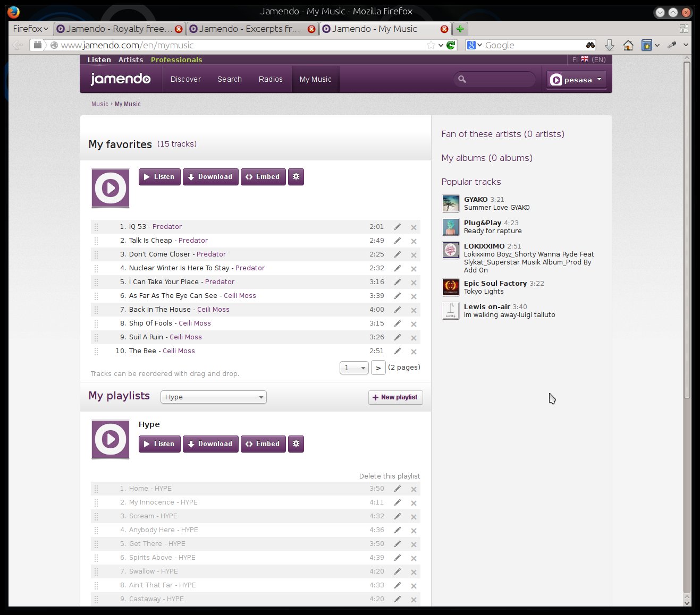Go to Radios section

[271, 79]
